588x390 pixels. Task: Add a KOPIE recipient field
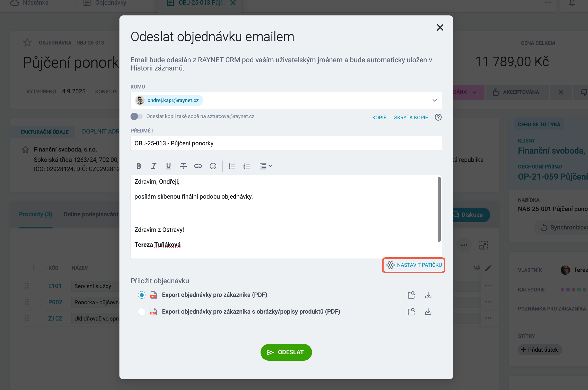[379, 118]
